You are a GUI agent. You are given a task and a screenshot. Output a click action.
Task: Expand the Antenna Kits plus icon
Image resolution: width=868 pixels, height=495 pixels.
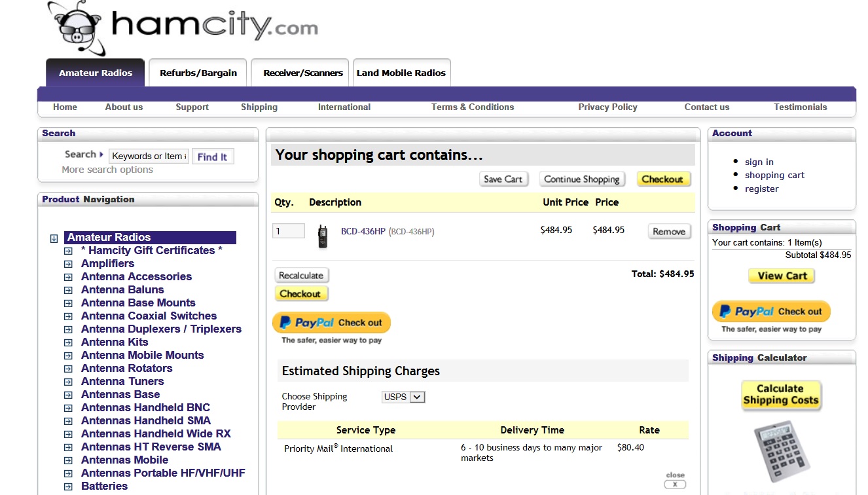click(x=68, y=342)
